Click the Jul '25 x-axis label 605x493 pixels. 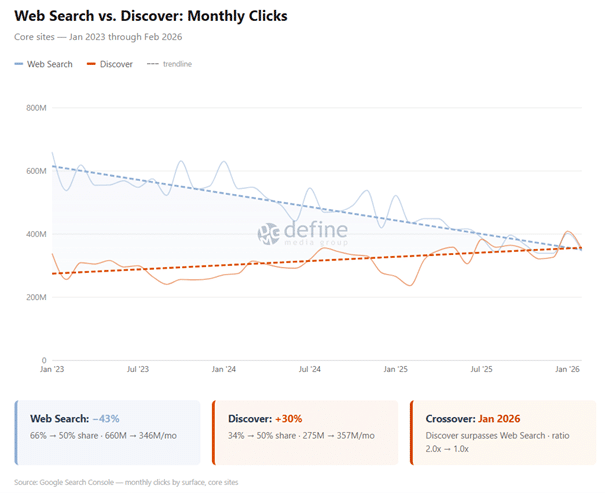[482, 370]
